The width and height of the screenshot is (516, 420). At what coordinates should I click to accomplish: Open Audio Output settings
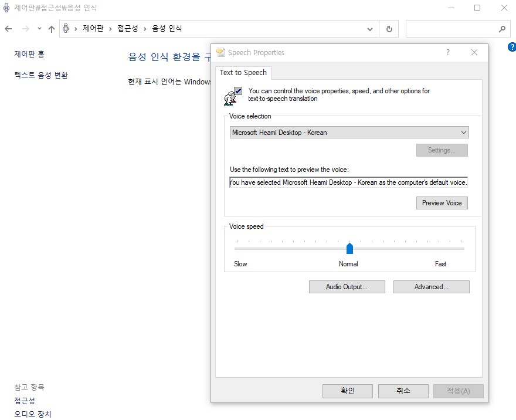(x=347, y=287)
